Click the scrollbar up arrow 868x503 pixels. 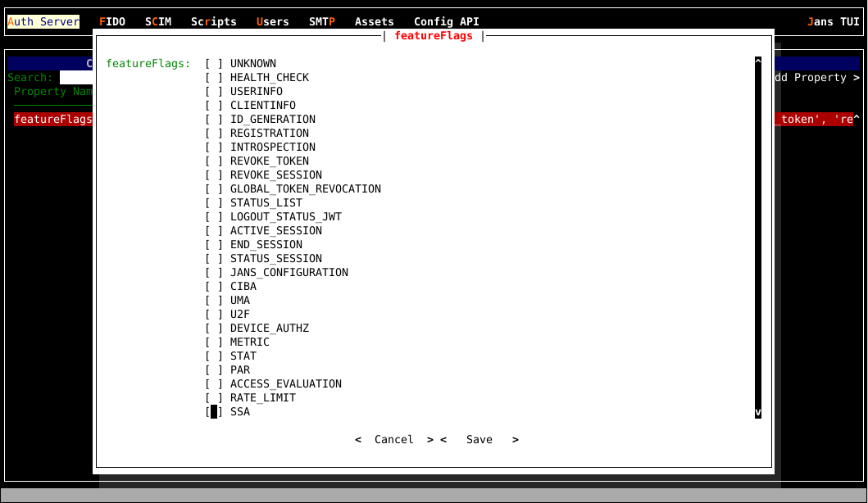(x=757, y=62)
